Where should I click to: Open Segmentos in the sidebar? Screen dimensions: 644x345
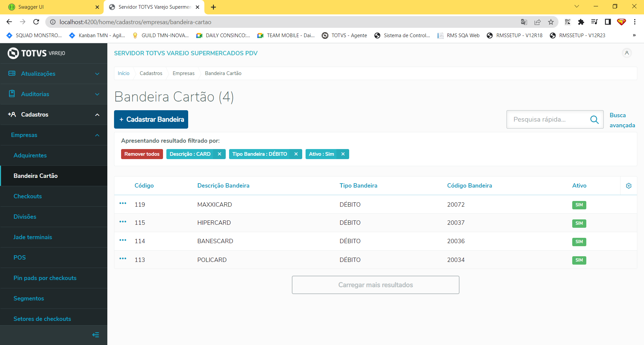pos(54,298)
